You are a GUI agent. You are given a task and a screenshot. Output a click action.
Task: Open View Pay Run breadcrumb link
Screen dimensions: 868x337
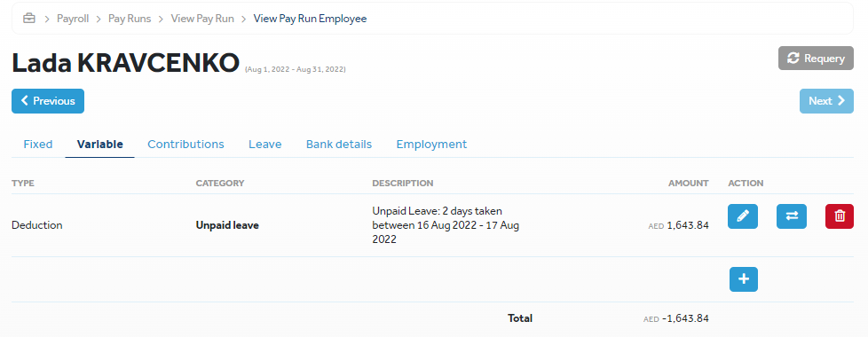tap(202, 19)
